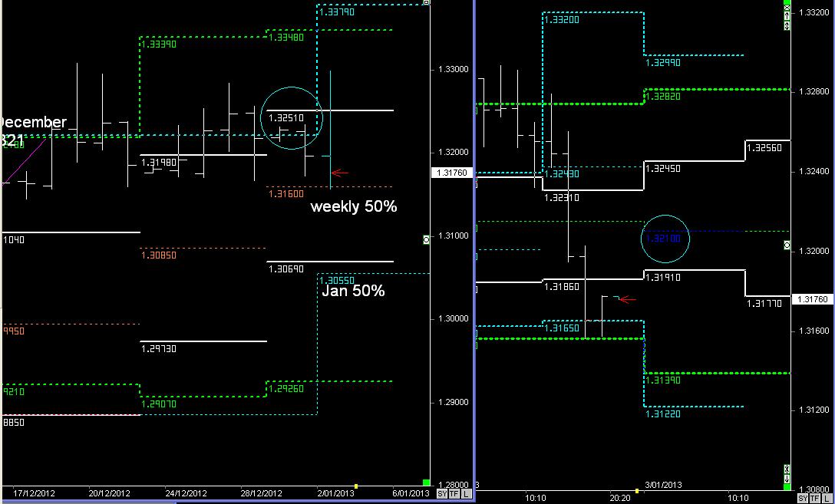Click the 1.30690 white level label

[286, 269]
